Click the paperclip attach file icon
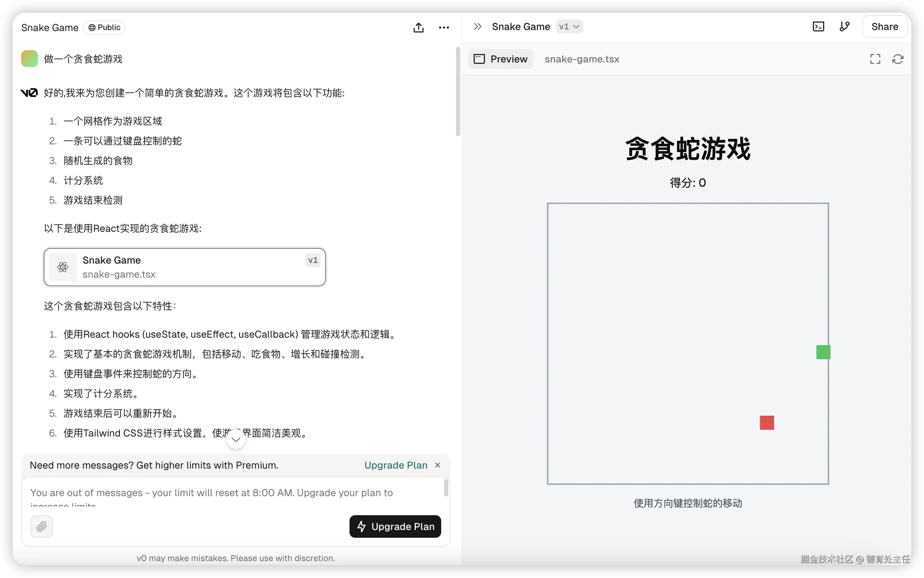 coord(42,526)
